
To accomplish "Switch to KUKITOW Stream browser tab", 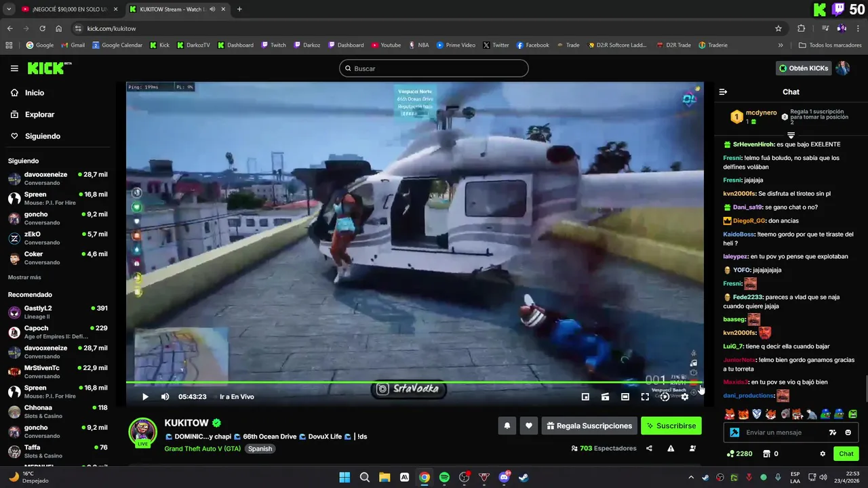I will coord(178,9).
